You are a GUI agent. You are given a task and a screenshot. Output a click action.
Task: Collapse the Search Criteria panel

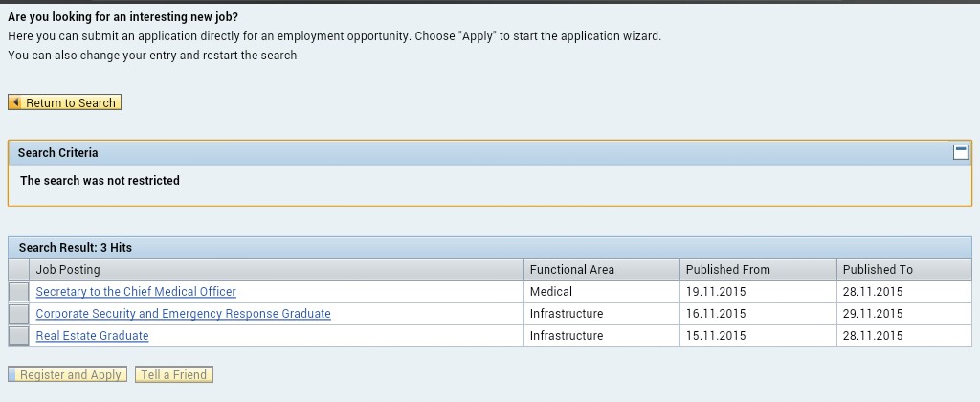[961, 152]
